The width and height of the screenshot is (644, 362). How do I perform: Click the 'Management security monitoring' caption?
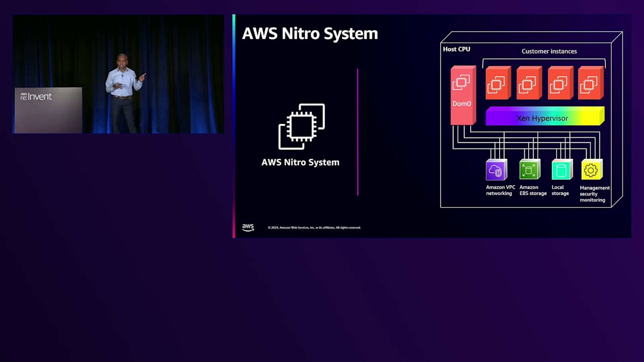(x=595, y=194)
